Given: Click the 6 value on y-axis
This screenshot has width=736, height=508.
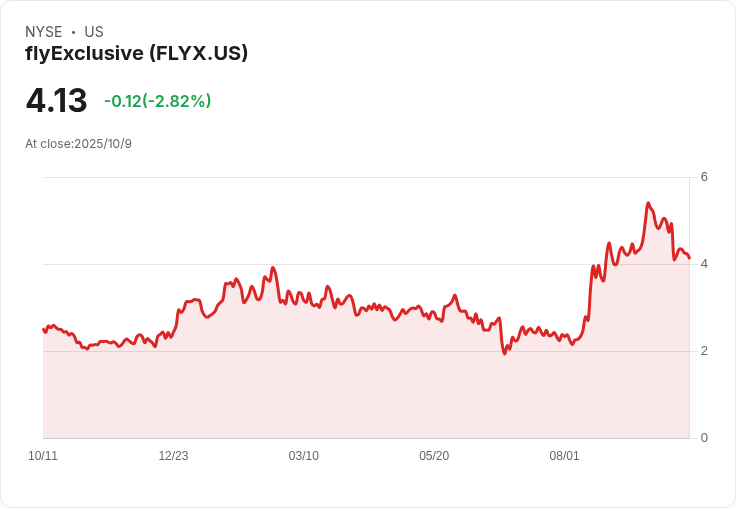Looking at the screenshot, I should 704,177.
